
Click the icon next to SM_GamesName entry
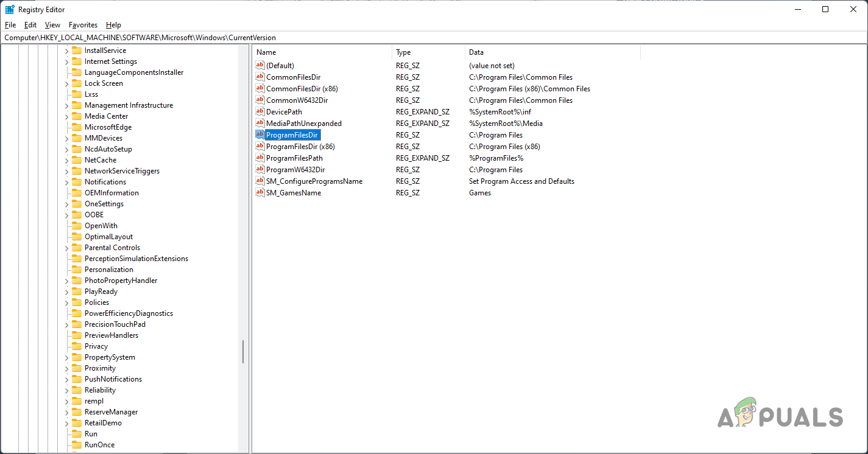tap(260, 193)
